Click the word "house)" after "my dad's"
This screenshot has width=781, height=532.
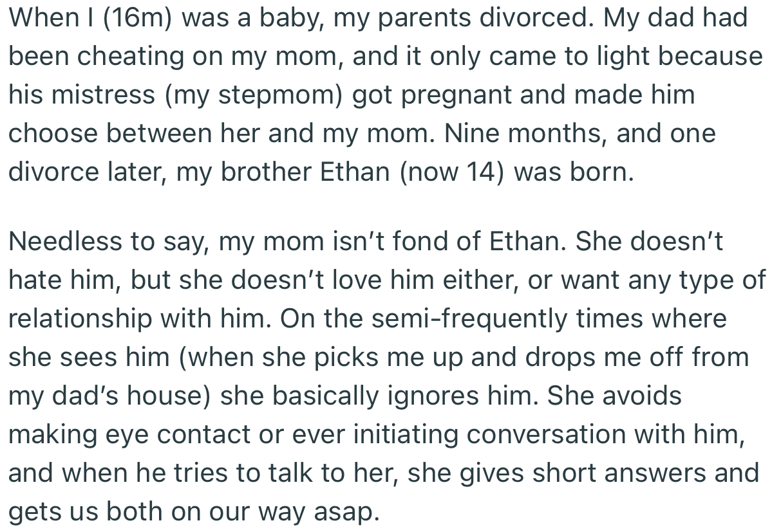click(171, 396)
